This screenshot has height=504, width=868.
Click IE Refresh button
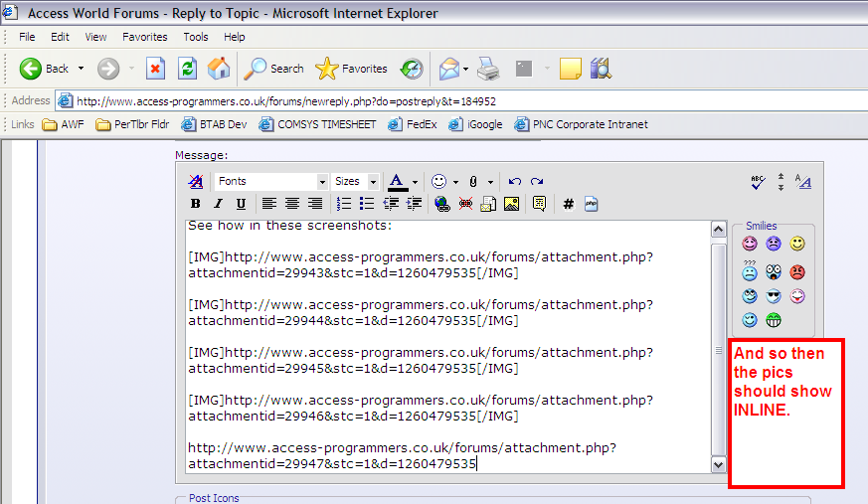click(187, 69)
